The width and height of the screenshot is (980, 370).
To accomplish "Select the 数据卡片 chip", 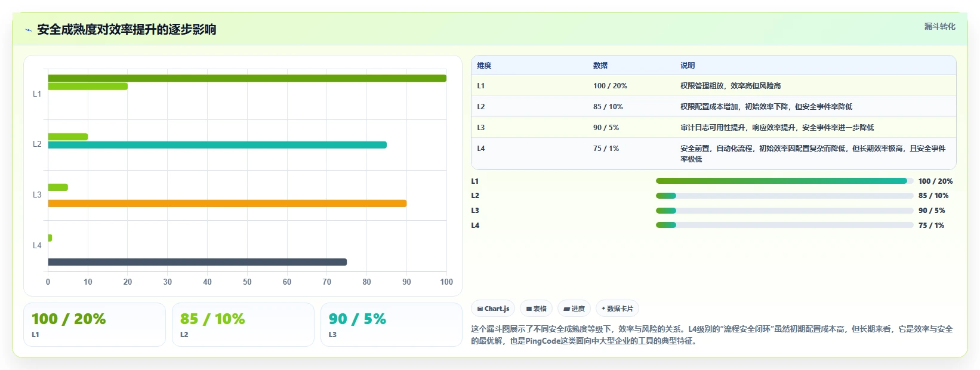I will pos(617,309).
